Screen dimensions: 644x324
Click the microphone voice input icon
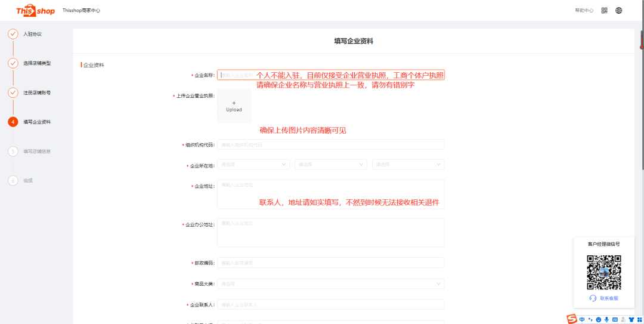tap(606, 319)
